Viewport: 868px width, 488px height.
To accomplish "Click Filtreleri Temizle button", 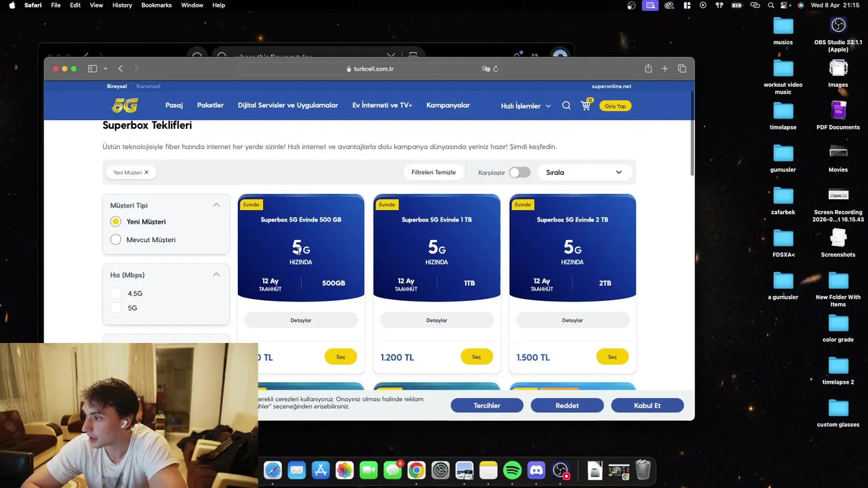I will pos(433,172).
